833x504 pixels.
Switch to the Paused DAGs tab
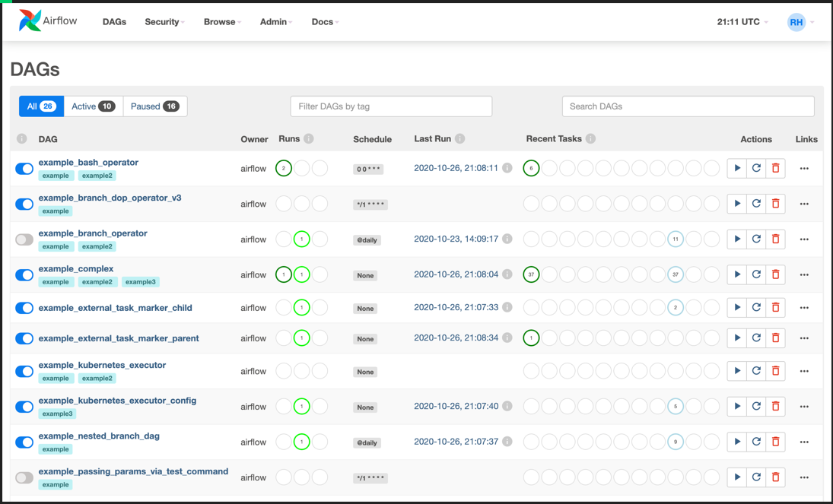[x=154, y=106]
